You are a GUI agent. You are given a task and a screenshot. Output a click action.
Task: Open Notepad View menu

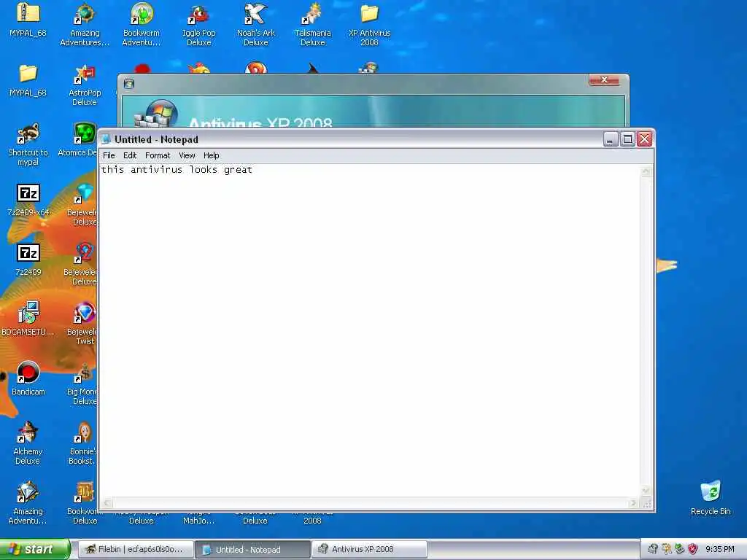[187, 155]
